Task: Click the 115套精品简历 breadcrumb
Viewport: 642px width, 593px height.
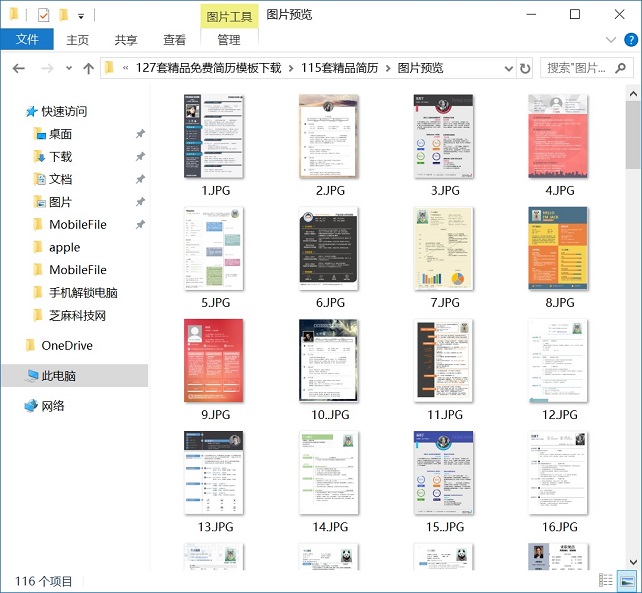Action: [339, 68]
